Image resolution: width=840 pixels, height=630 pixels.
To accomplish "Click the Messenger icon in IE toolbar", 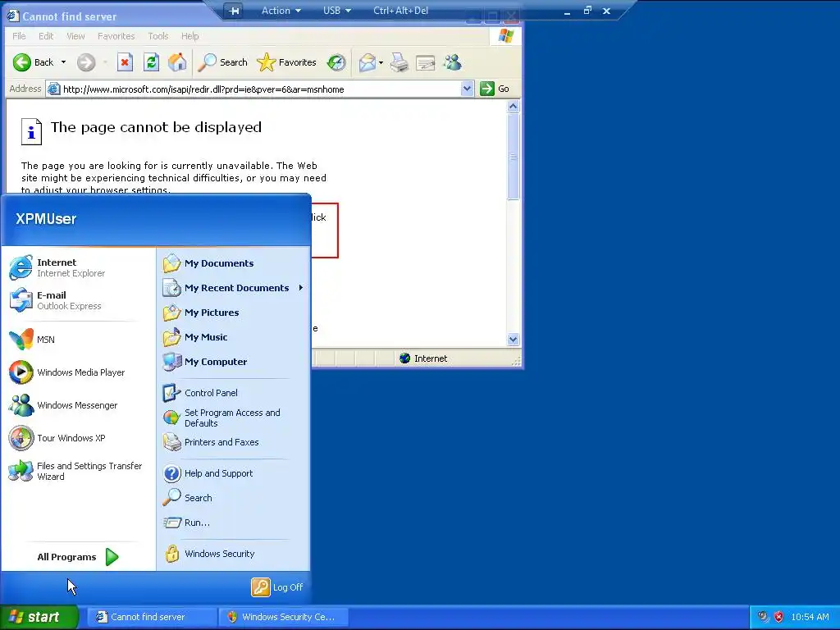I will click(452, 62).
